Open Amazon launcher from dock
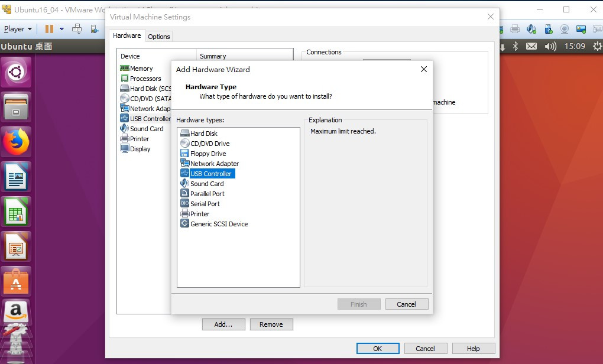This screenshot has height=364, width=603. pos(16,311)
